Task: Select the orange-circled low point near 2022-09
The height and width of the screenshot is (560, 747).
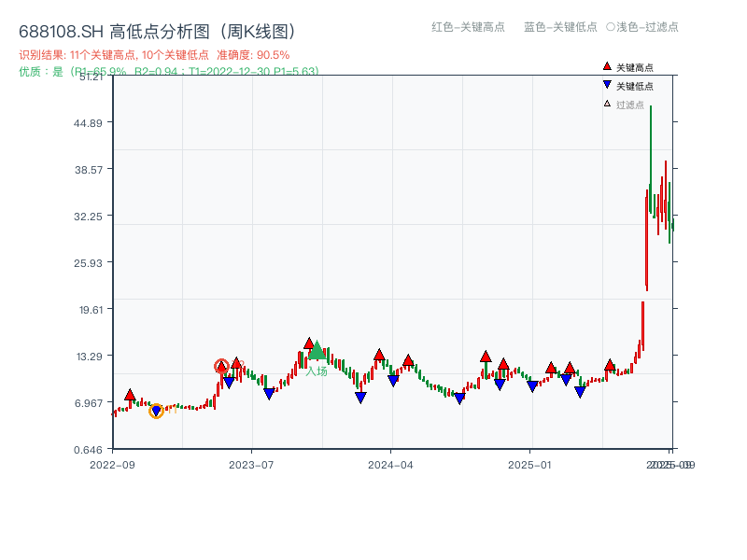Action: coord(156,409)
